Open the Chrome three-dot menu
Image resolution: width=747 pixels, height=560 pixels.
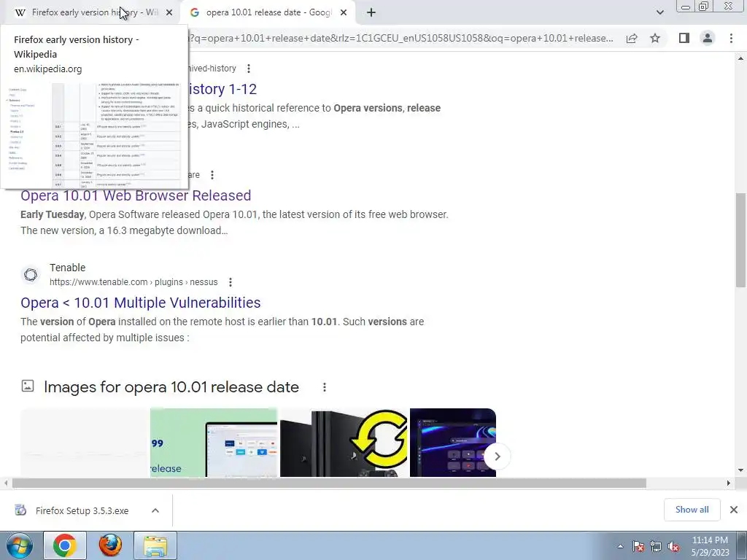[x=731, y=38]
